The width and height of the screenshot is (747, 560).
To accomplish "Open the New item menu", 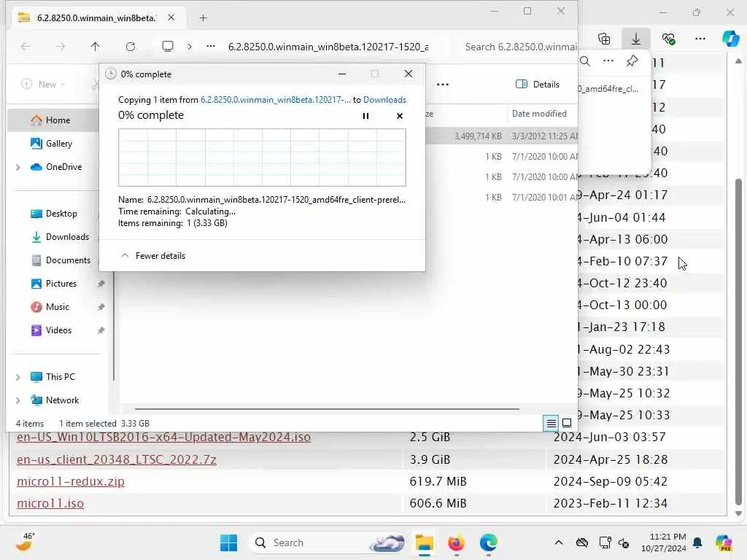I will pos(43,85).
